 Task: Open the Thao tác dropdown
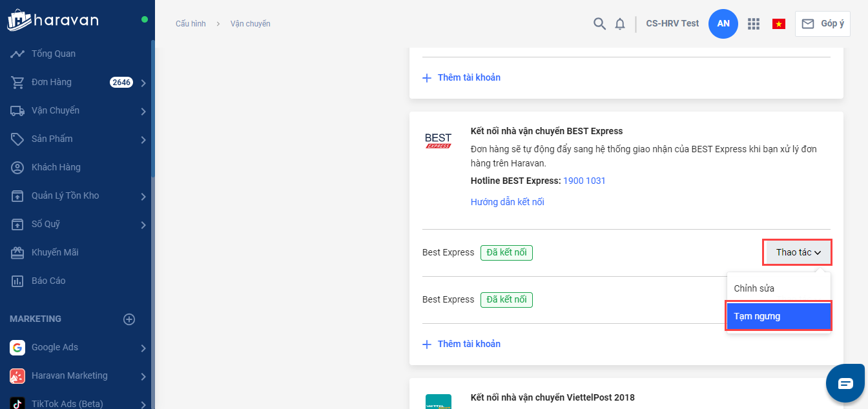(x=798, y=252)
